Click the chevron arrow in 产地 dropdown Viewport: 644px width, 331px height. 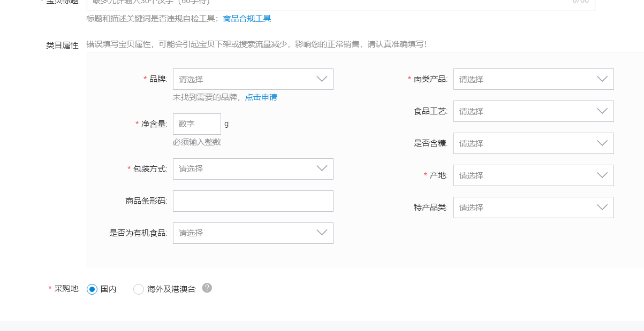tap(602, 175)
